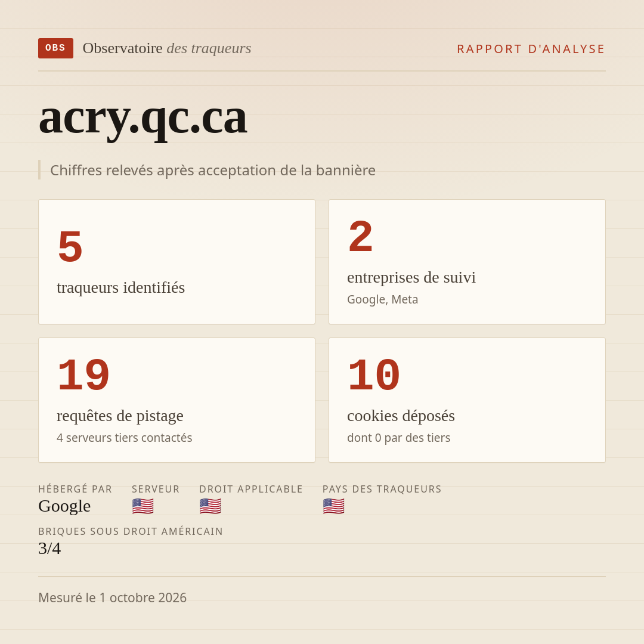Viewport: 644px width, 644px height.
Task: Click BRIQUES SOUS DROIT AMÉRICAIN label
Action: 131,531
